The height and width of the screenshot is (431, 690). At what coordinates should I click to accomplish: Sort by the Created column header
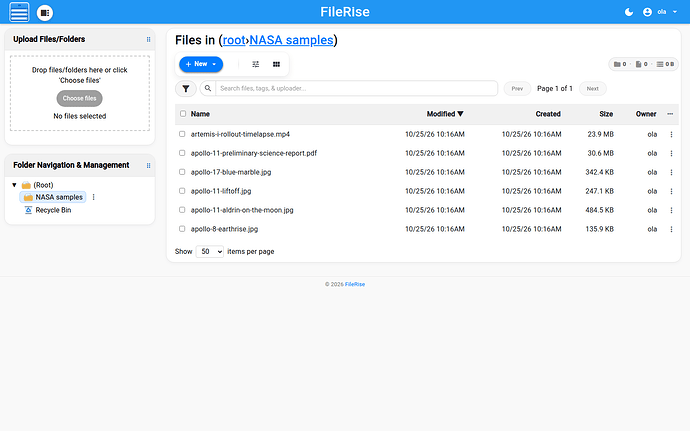(548, 114)
